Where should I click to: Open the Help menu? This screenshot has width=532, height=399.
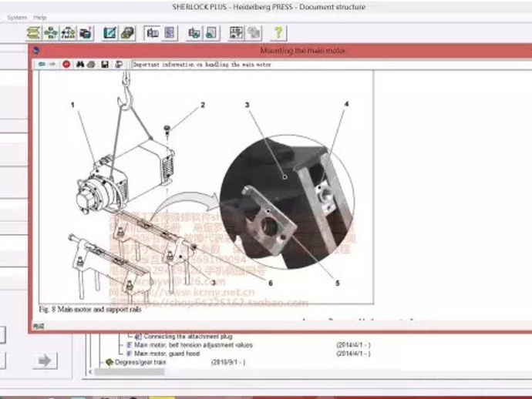pos(40,17)
